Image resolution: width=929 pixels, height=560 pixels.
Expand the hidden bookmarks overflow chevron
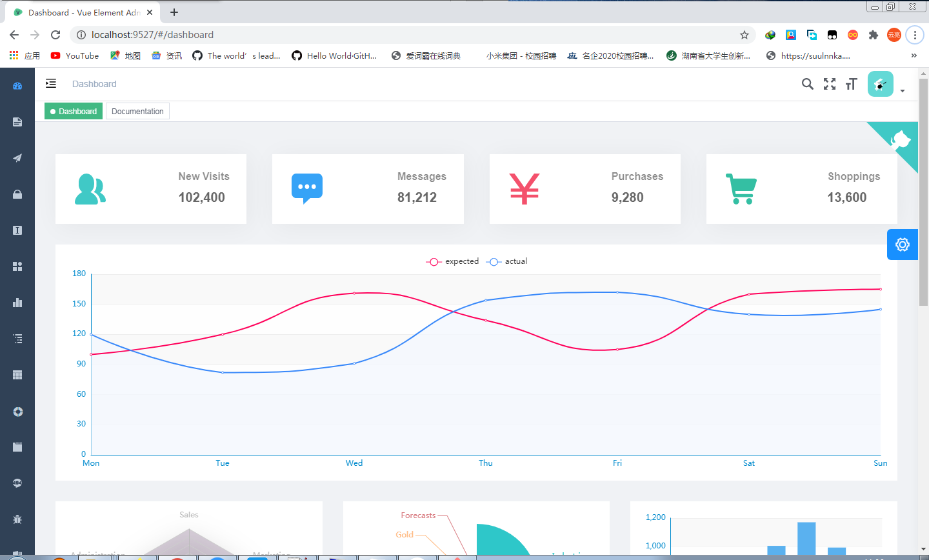(914, 56)
